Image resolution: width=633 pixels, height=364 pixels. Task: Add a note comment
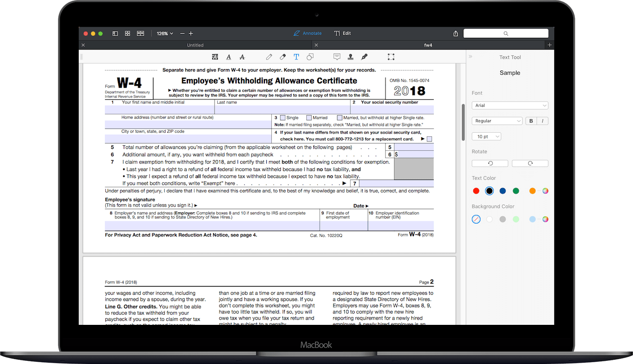[337, 57]
